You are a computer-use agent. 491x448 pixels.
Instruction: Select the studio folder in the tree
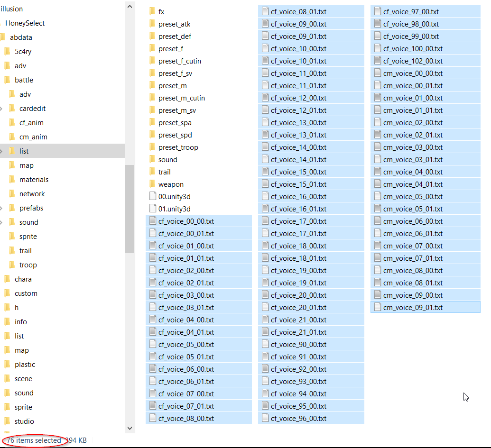(24, 421)
